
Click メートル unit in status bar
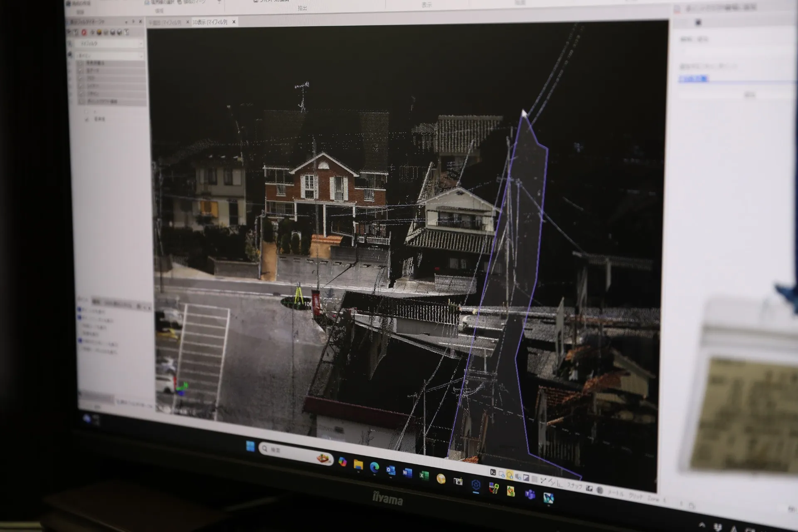click(616, 493)
